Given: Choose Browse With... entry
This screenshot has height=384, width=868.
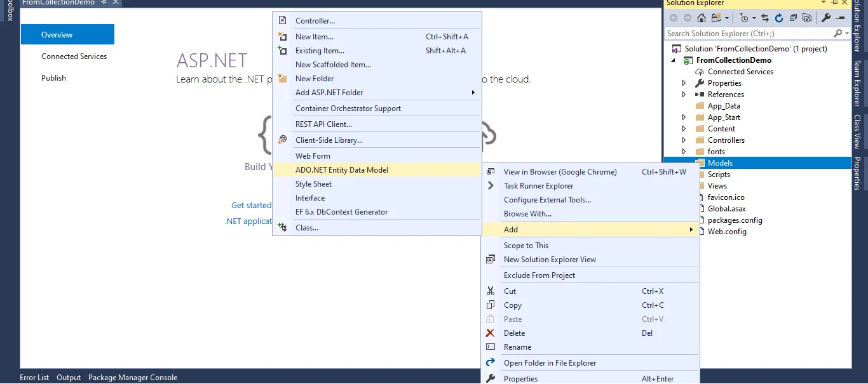Looking at the screenshot, I should click(590, 214).
